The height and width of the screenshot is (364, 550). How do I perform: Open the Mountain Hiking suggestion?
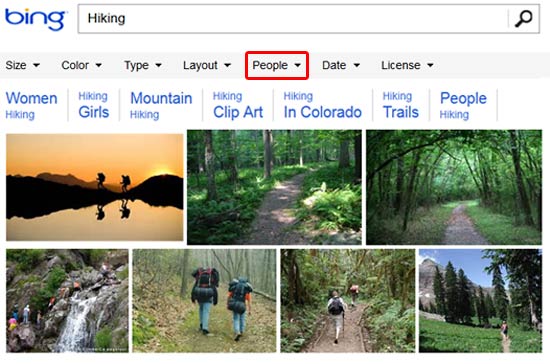point(161,105)
